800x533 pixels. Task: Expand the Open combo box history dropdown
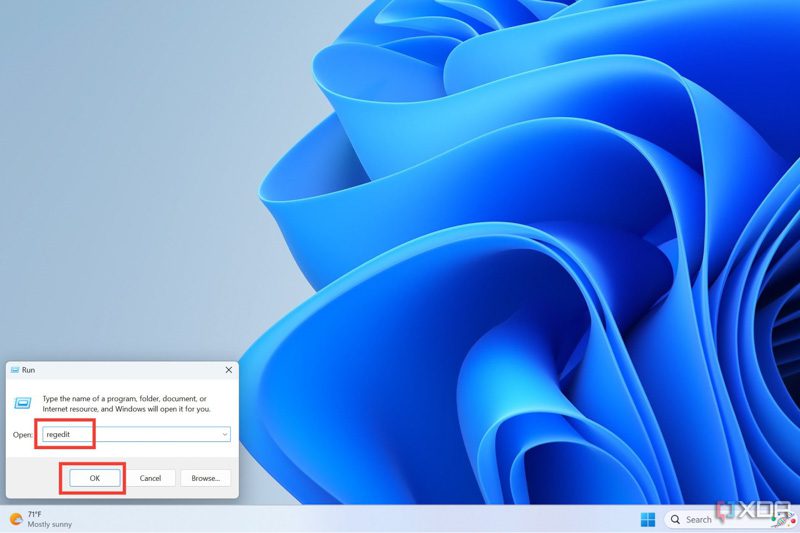coord(224,434)
